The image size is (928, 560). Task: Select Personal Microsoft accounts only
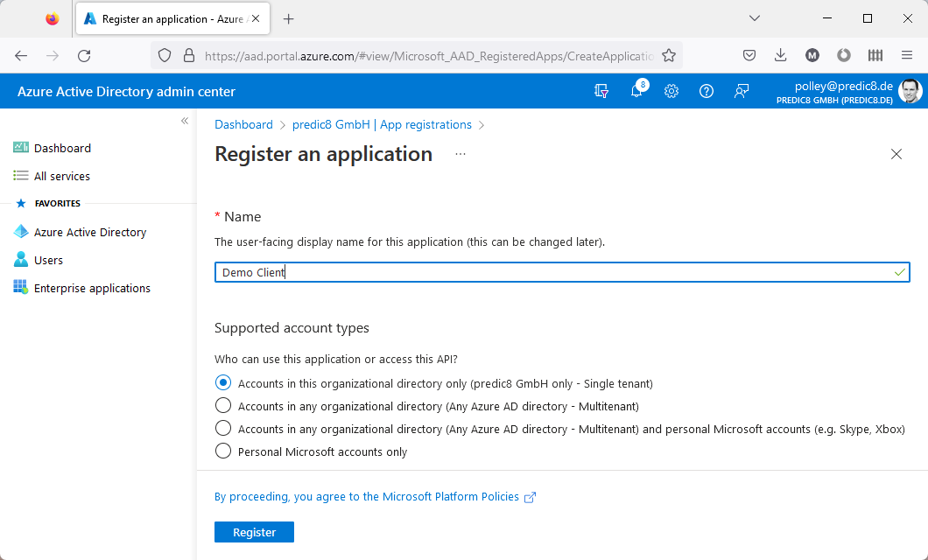[223, 451]
